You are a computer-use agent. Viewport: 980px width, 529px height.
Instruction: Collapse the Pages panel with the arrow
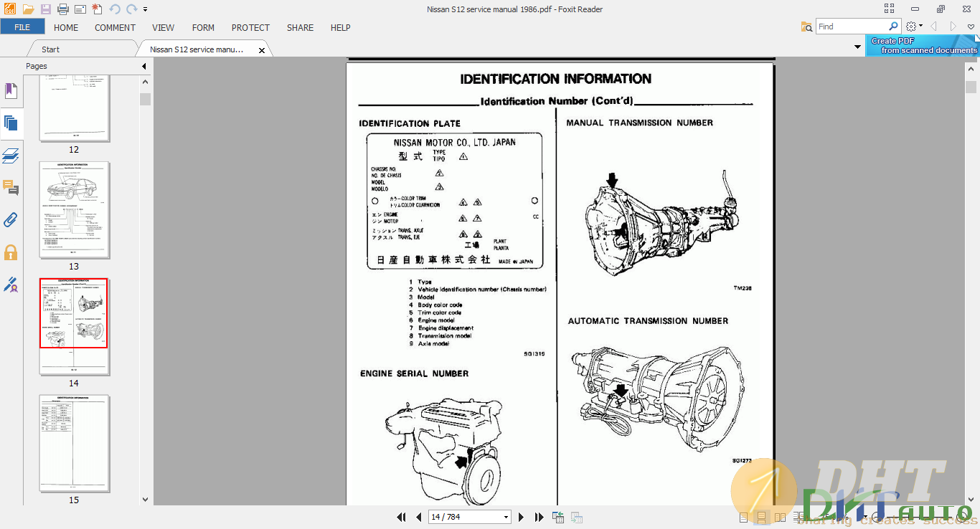[x=143, y=67]
